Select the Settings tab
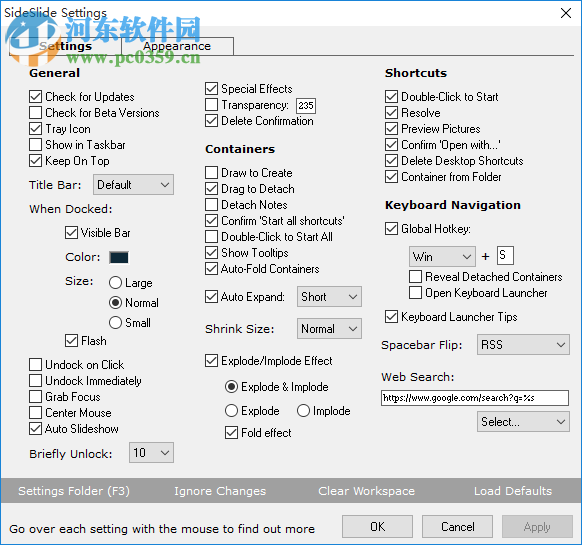 (65, 46)
